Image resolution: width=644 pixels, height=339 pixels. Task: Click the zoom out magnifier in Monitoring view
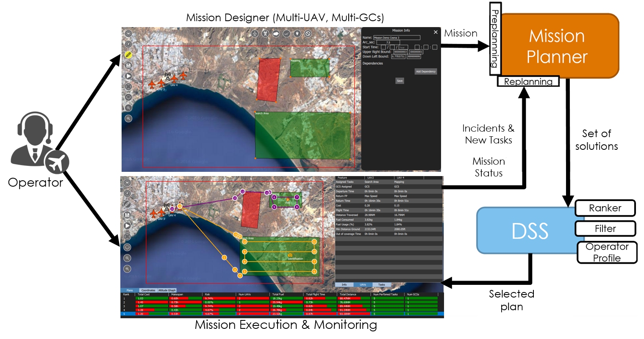(x=127, y=269)
